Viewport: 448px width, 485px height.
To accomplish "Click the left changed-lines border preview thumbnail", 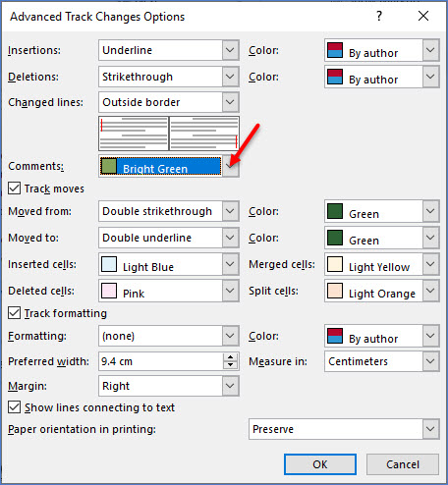I will click(134, 134).
